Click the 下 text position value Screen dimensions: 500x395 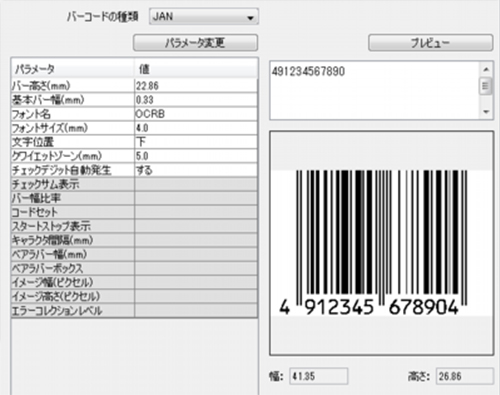(196, 142)
